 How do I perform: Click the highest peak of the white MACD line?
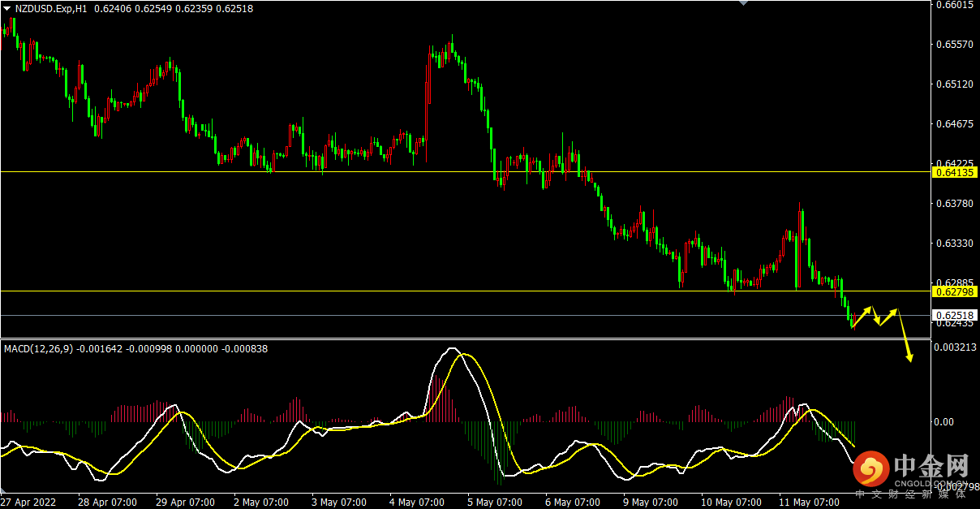pyautogui.click(x=453, y=350)
